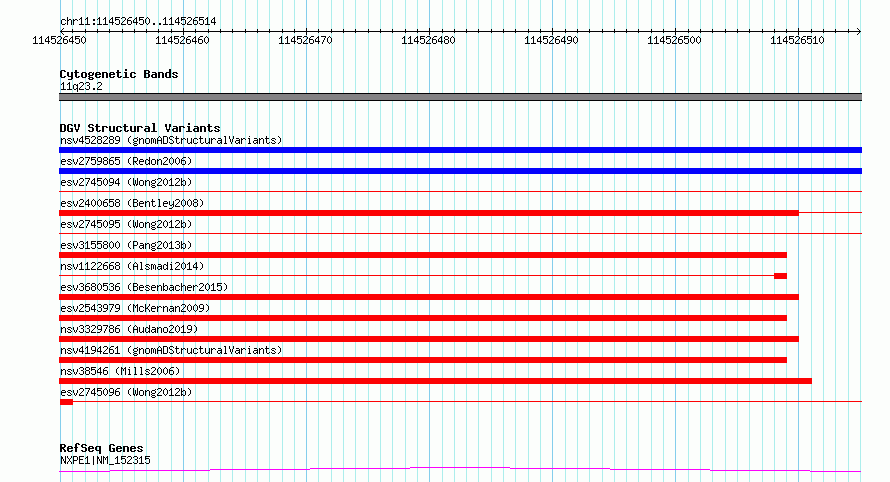Viewport: 890px width, 482px height.
Task: Select the red bar under nsv3329786
Action: (429, 339)
